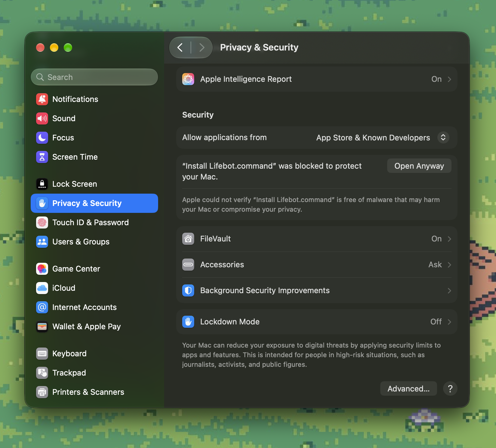Select the Sound speaker icon
Image resolution: width=496 pixels, height=448 pixels.
pyautogui.click(x=42, y=118)
